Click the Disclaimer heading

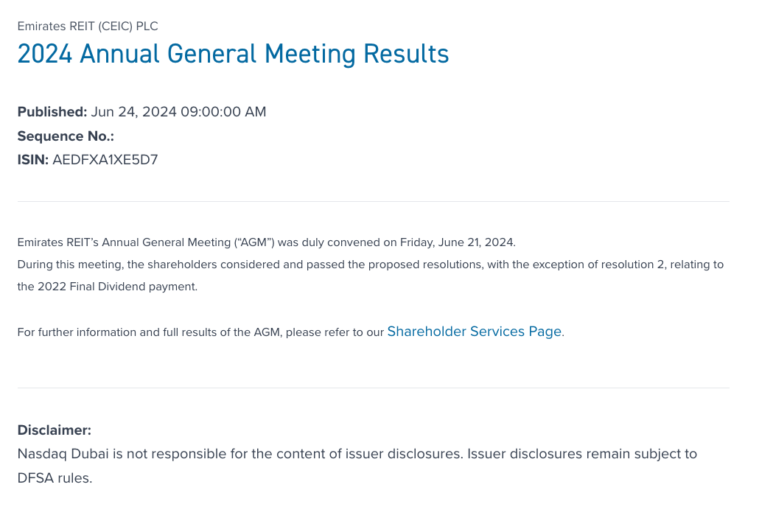pyautogui.click(x=55, y=430)
